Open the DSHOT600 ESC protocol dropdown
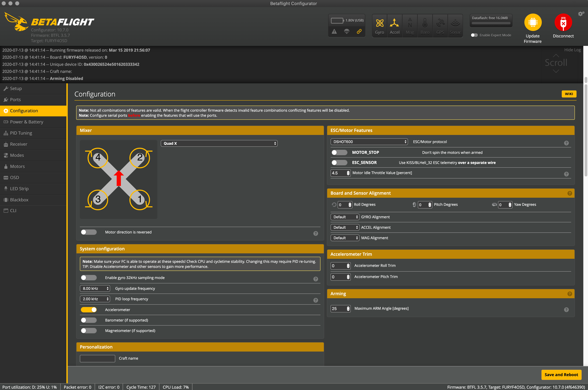The height and width of the screenshot is (390, 588). [369, 142]
